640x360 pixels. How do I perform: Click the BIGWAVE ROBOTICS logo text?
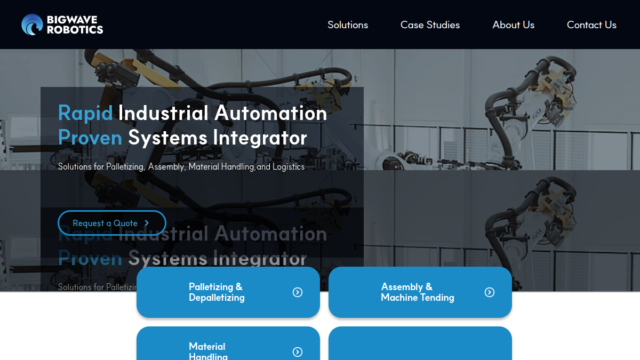(x=75, y=25)
